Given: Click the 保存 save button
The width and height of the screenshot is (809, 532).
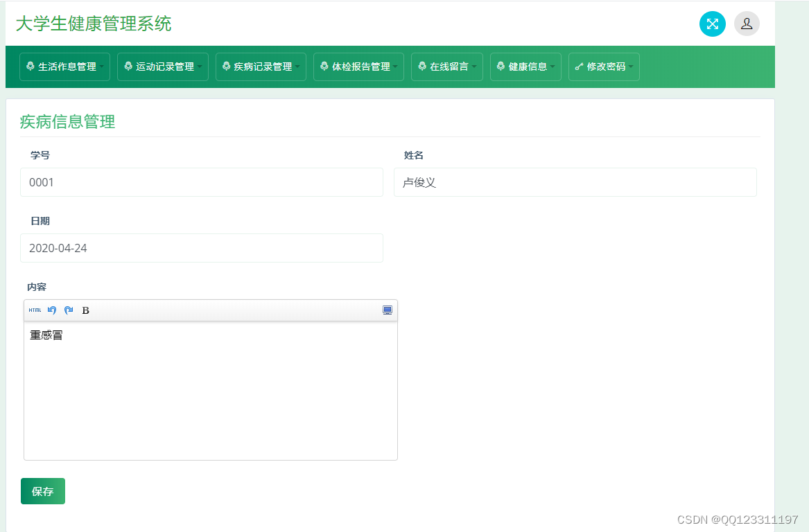Looking at the screenshot, I should pyautogui.click(x=43, y=490).
